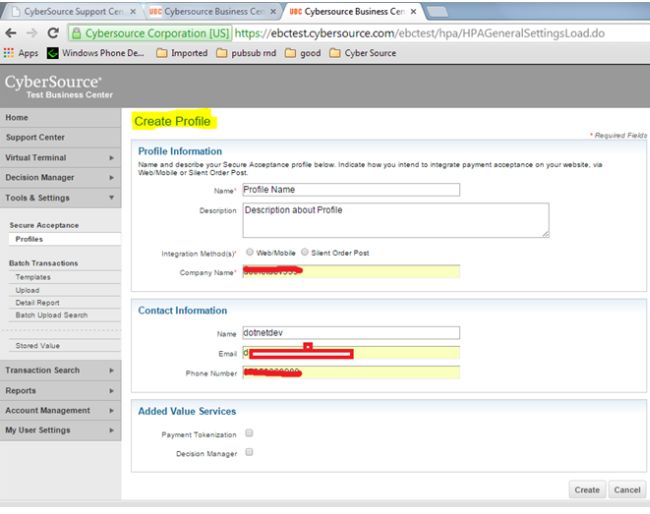Viewport: 650px width, 514px height.
Task: Click the Email input field
Action: [x=351, y=353]
